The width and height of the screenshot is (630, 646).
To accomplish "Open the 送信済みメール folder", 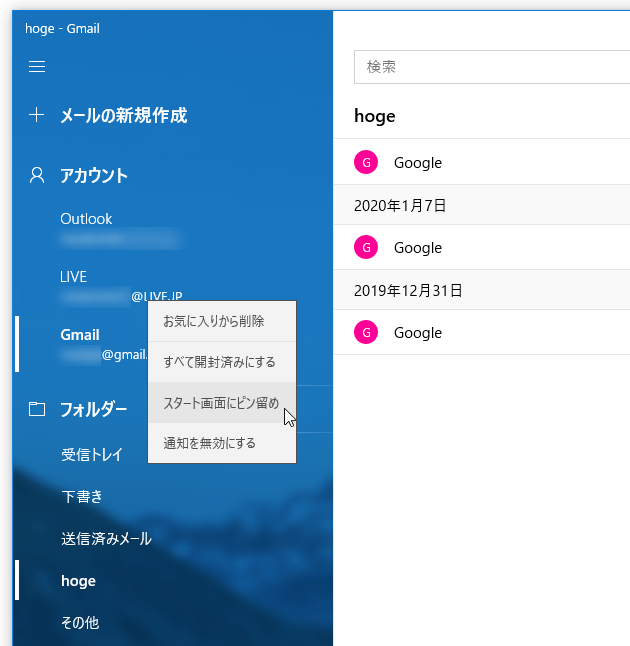I will (106, 538).
